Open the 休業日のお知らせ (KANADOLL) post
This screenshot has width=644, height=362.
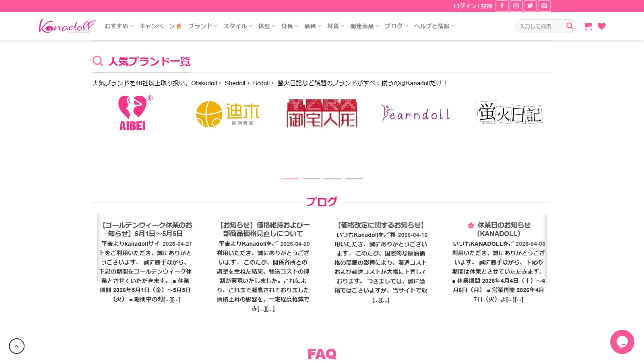click(x=499, y=229)
